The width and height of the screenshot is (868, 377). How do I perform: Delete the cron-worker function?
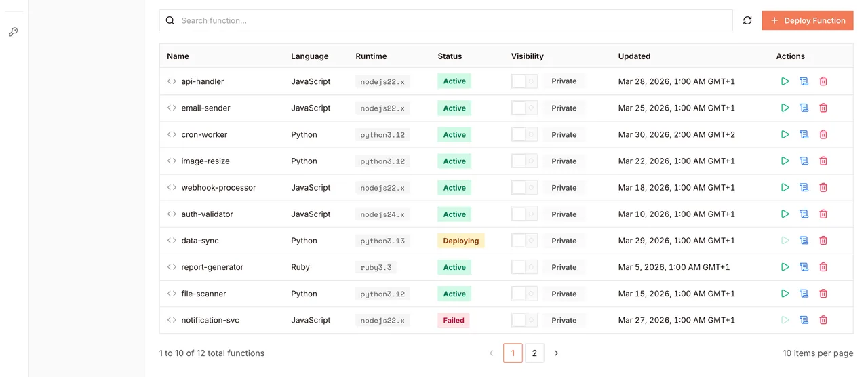click(823, 134)
